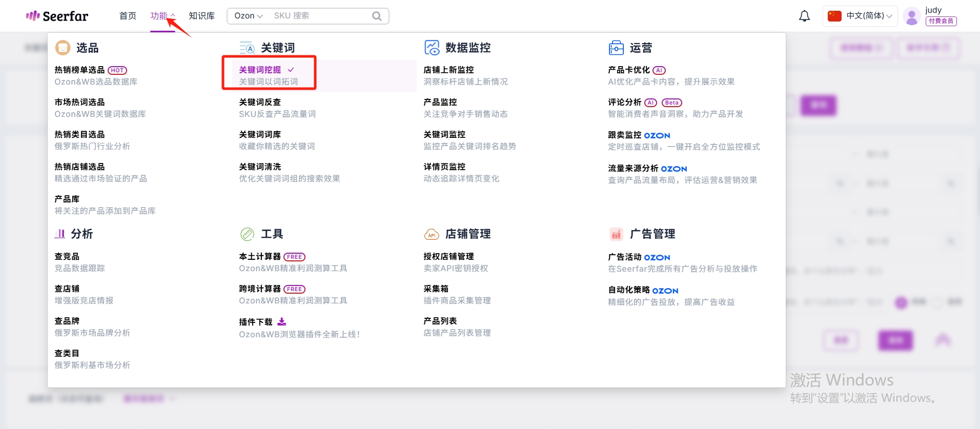Click the AI badge on 评论分析
The image size is (980, 429).
tap(650, 103)
